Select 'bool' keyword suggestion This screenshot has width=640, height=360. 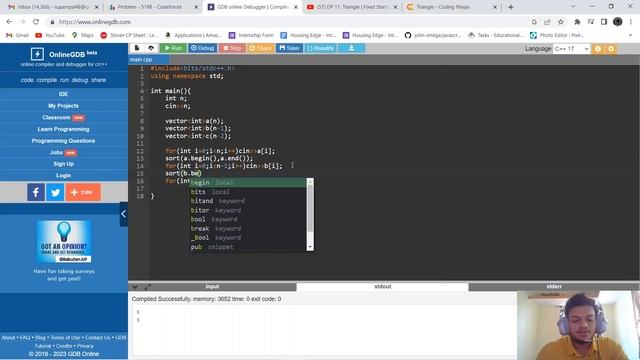coord(248,219)
